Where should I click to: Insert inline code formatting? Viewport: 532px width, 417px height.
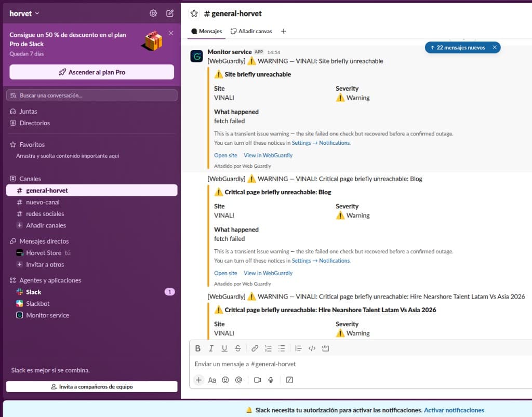[312, 348]
